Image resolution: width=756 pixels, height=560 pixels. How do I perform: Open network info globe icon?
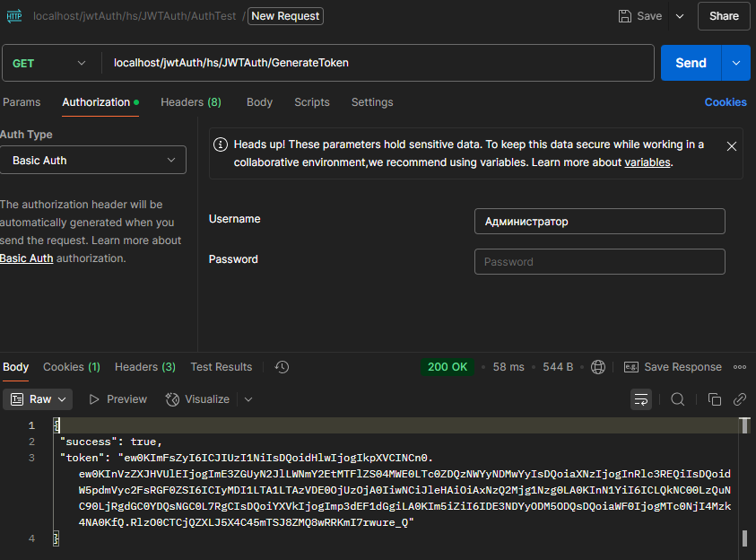[x=599, y=367]
